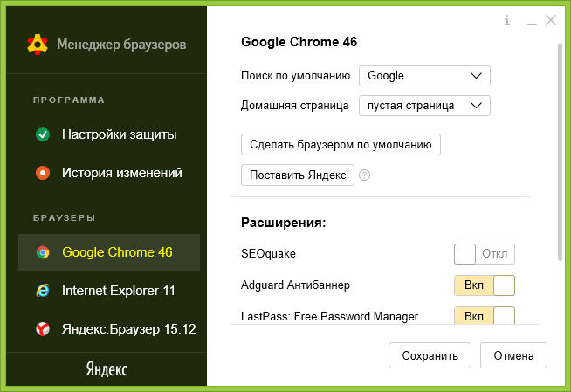Open the Поиск по умолчанию dropdown
This screenshot has height=392, width=571.
click(x=424, y=76)
